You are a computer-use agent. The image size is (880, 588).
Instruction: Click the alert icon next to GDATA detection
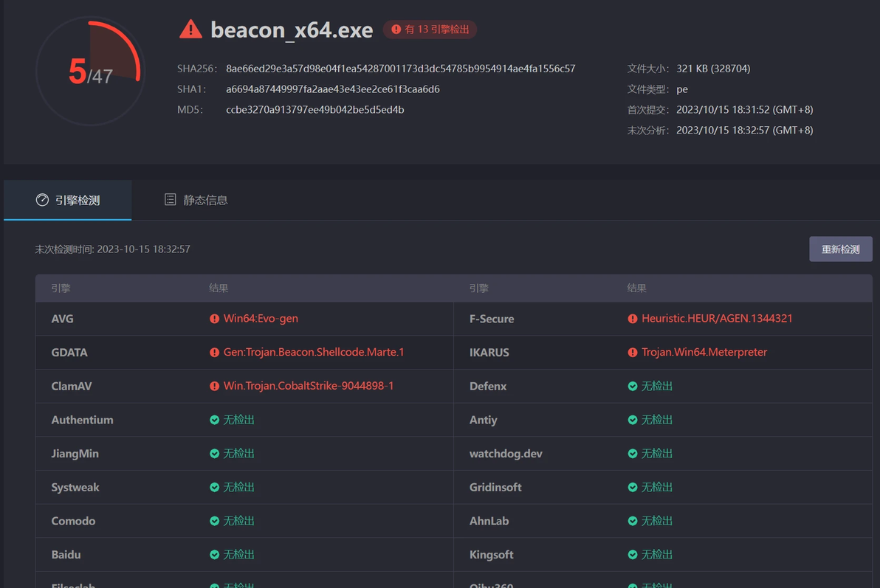click(214, 353)
